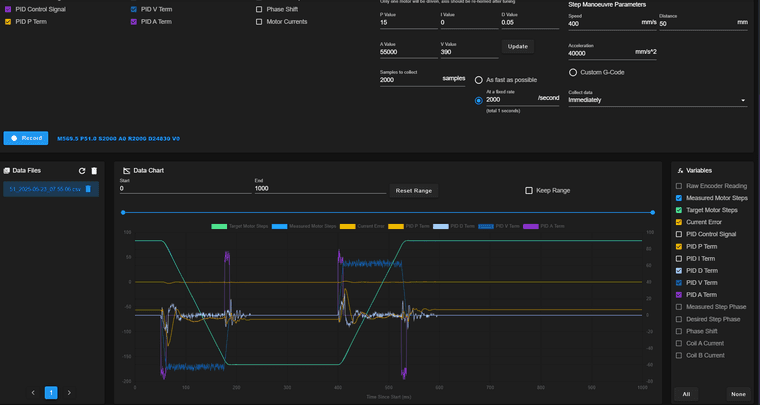Select All variables button
Viewport: 760px width, 405px height.
pyautogui.click(x=686, y=394)
